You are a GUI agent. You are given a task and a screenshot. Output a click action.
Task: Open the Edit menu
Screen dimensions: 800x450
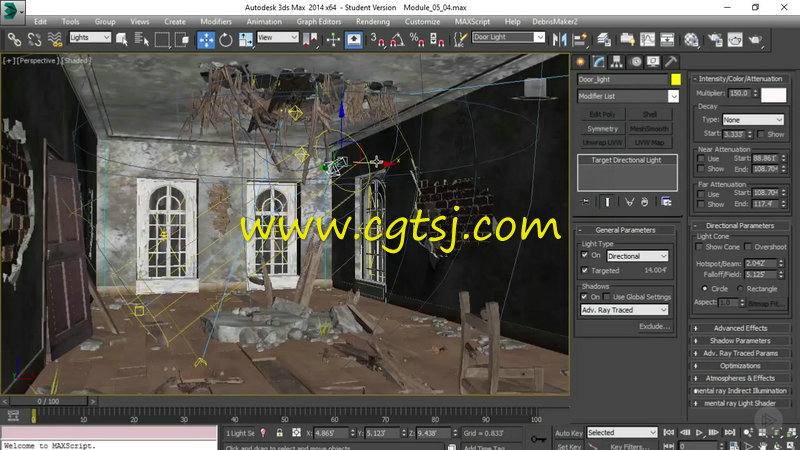[x=40, y=21]
